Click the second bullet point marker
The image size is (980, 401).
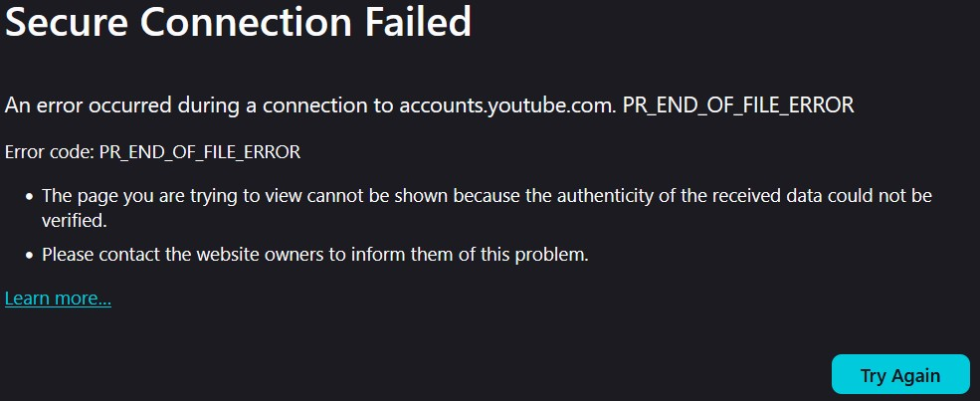point(30,256)
